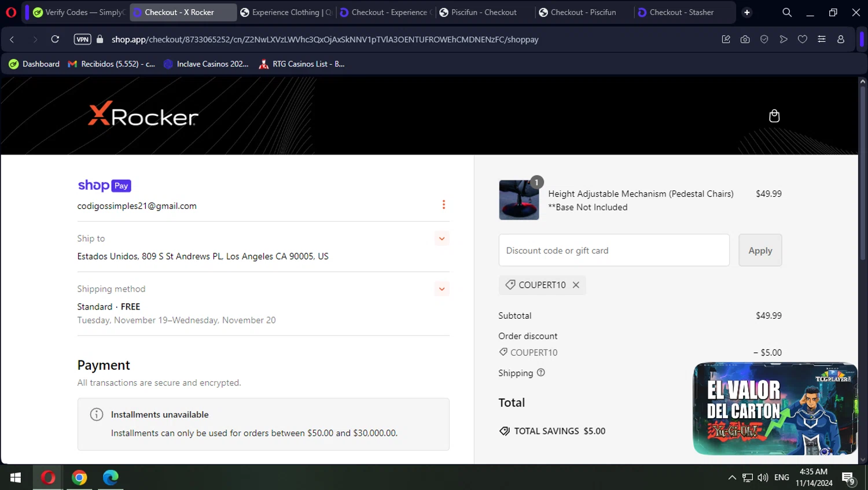Open the Dashboard bookmark
The image size is (868, 490).
[34, 64]
